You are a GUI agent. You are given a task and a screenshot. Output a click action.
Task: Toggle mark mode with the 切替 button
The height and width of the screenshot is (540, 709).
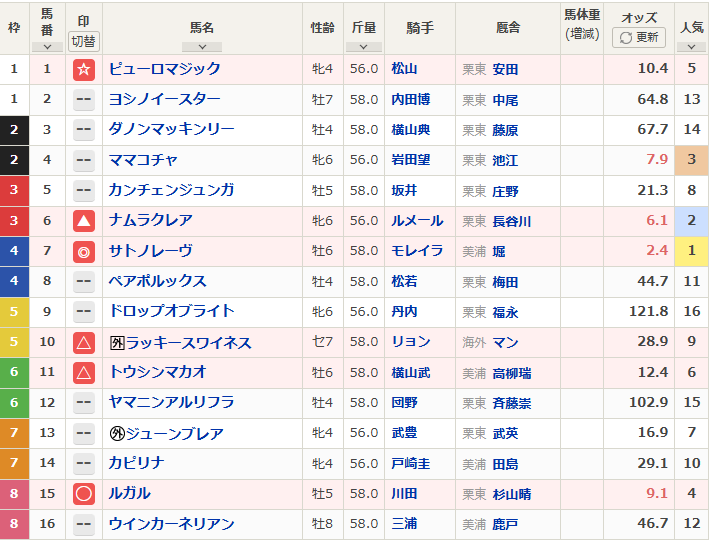pos(84,41)
